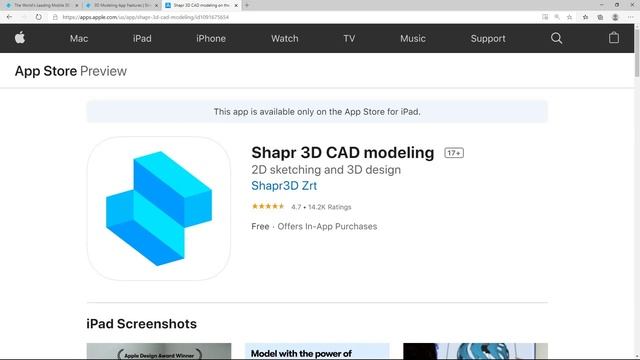This screenshot has width=640, height=360.
Task: Click the '4.7 • 14.2K Ratings' text
Action: 321,207
